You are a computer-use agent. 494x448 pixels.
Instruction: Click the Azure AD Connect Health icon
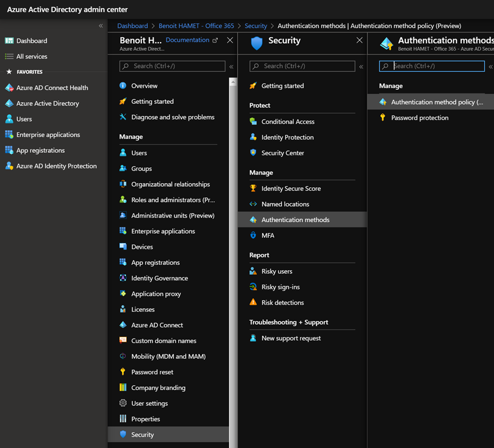[9, 88]
